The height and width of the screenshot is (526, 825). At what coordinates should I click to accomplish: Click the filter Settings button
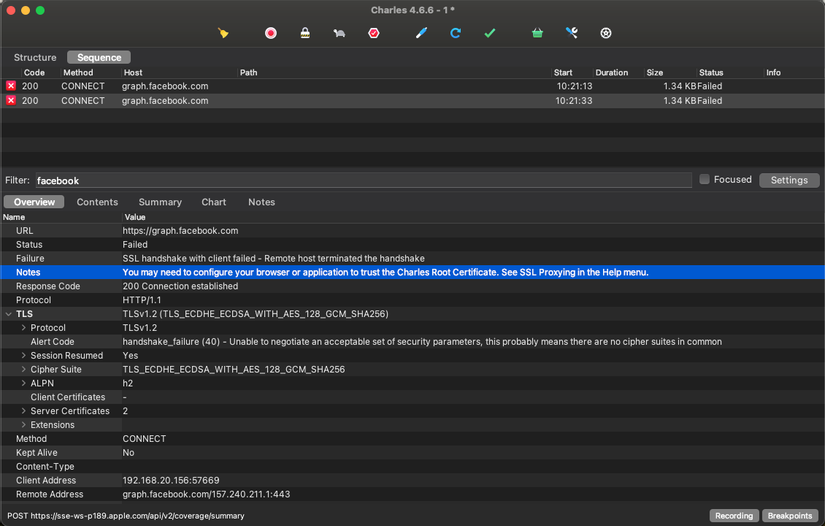tap(789, 180)
